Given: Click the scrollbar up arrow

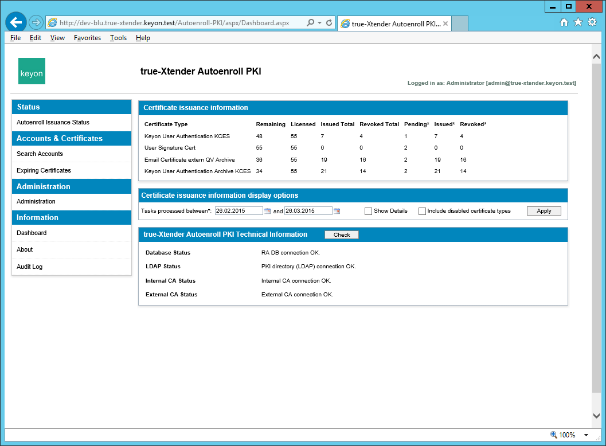Looking at the screenshot, I should 596,57.
